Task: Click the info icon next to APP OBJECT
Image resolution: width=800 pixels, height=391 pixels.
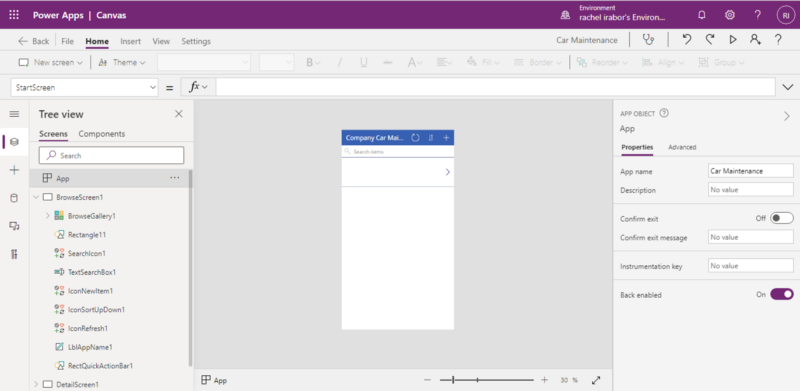Action: point(664,113)
